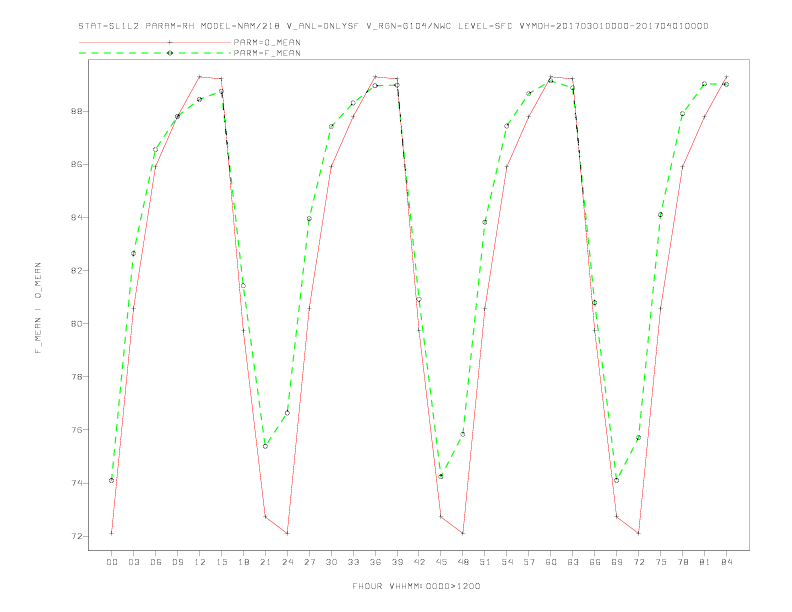Viewport: 792px width, 612px height.
Task: Click y-axis tick label 78
Action: click(x=77, y=377)
